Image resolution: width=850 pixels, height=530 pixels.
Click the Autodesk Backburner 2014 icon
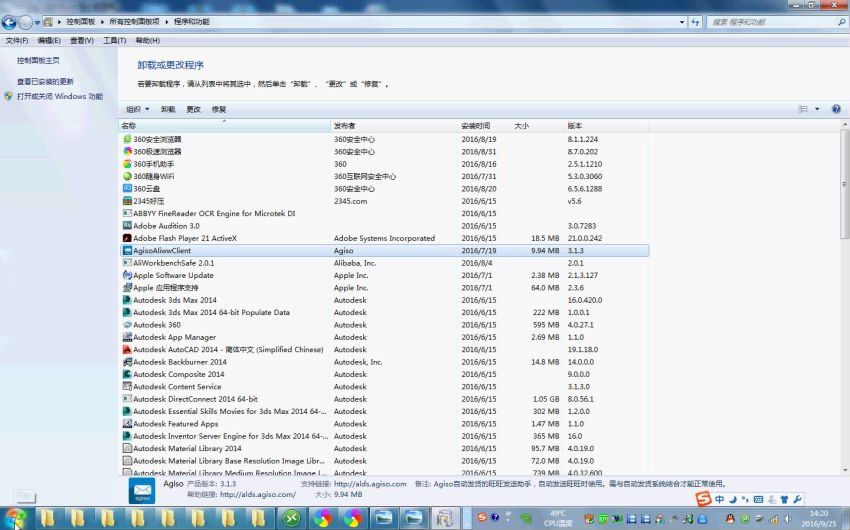(127, 362)
